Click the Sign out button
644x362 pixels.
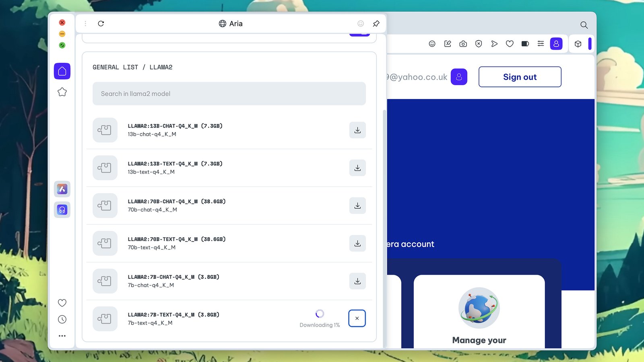click(520, 77)
